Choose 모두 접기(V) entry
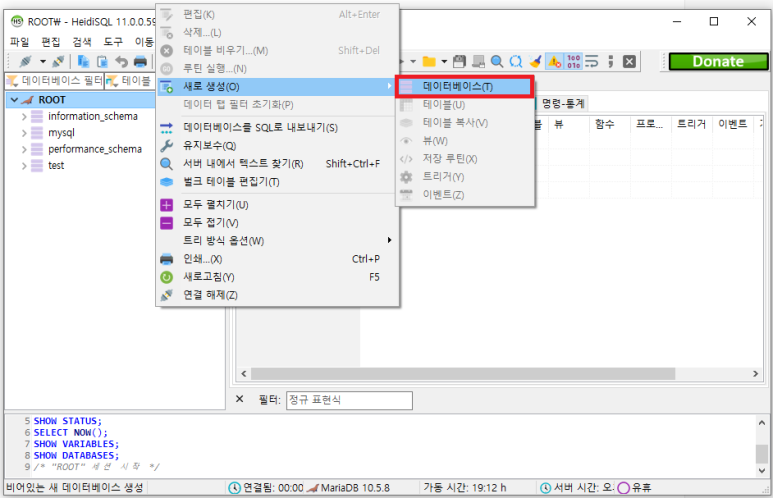Screen dimensions: 773x498 tap(278, 223)
